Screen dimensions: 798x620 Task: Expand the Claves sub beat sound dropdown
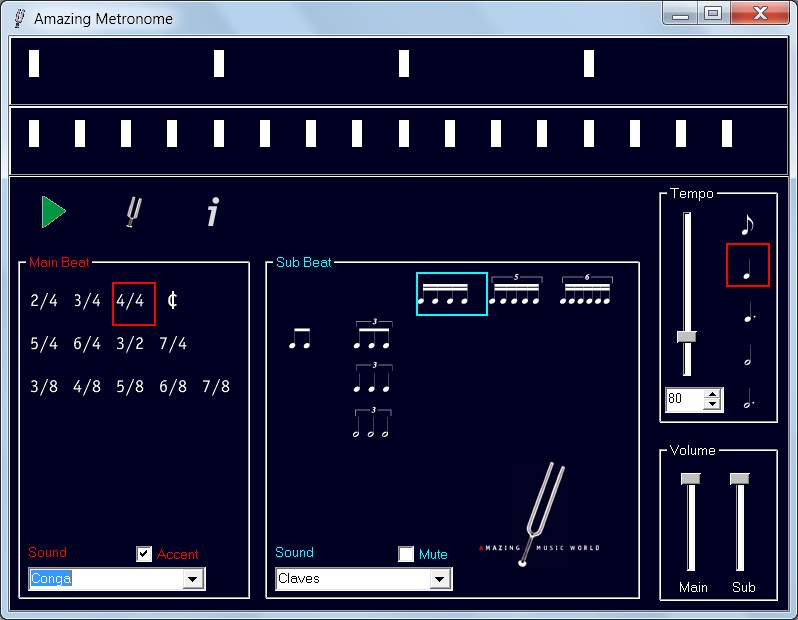pos(440,579)
